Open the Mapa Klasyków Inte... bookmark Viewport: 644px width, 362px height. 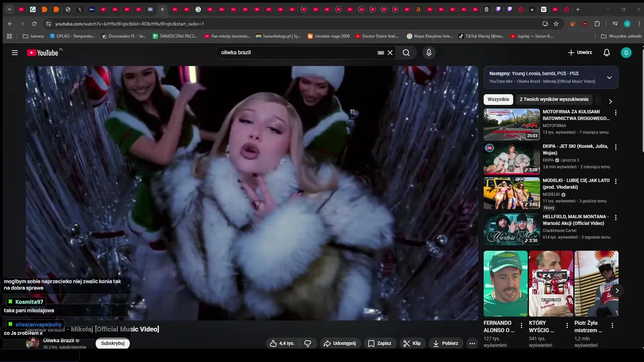click(430, 36)
